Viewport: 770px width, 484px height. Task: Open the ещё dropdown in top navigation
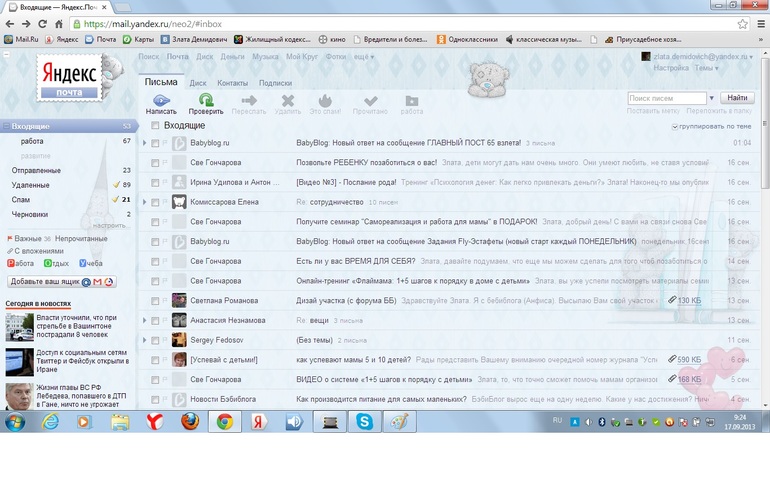click(x=364, y=57)
